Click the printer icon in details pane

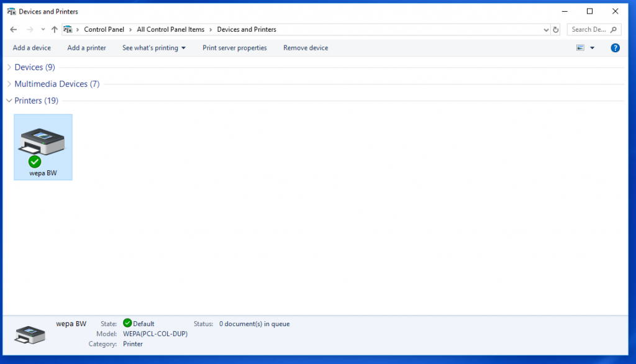[x=30, y=335]
